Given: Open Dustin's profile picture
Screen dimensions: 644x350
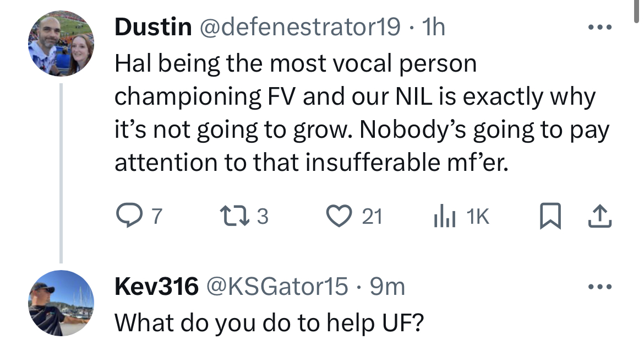Looking at the screenshot, I should [x=61, y=44].
